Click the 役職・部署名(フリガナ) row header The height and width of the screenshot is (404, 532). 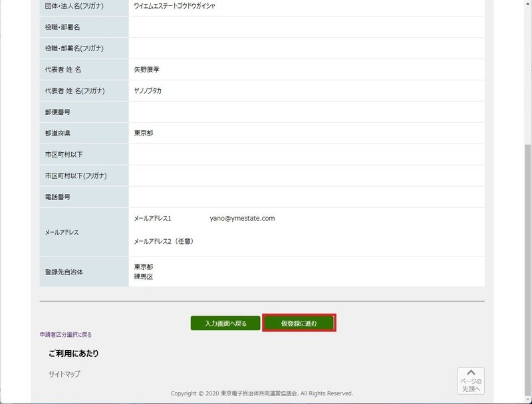(84, 48)
